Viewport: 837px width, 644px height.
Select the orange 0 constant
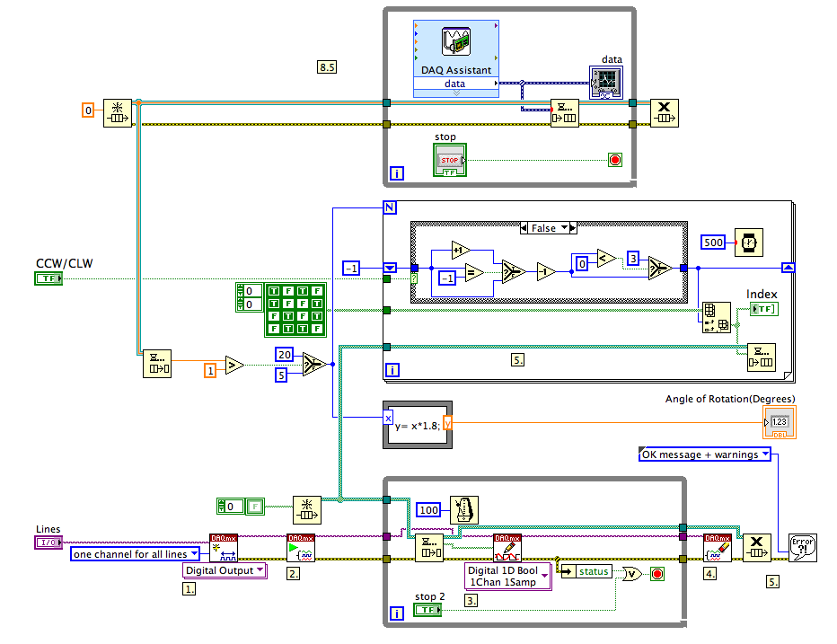[88, 110]
